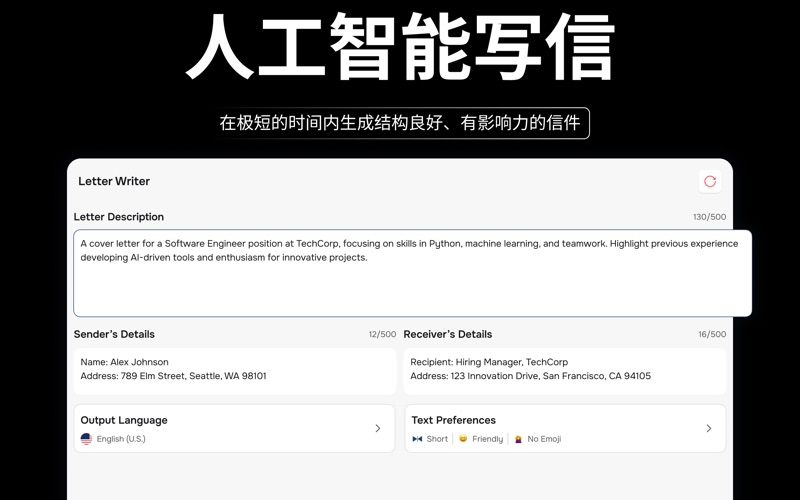The image size is (800, 500).
Task: Click the "Receiver's Details" label
Action: tap(448, 334)
